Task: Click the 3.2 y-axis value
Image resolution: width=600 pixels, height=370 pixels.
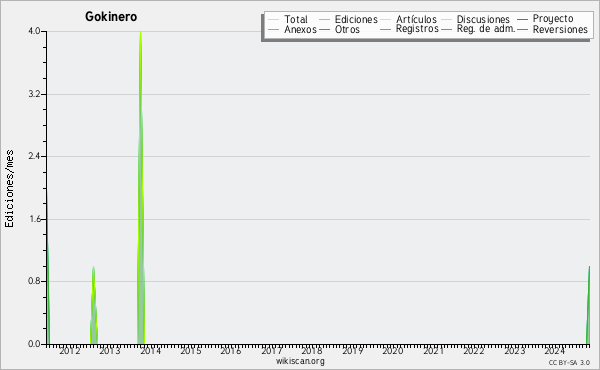Action: 34,94
